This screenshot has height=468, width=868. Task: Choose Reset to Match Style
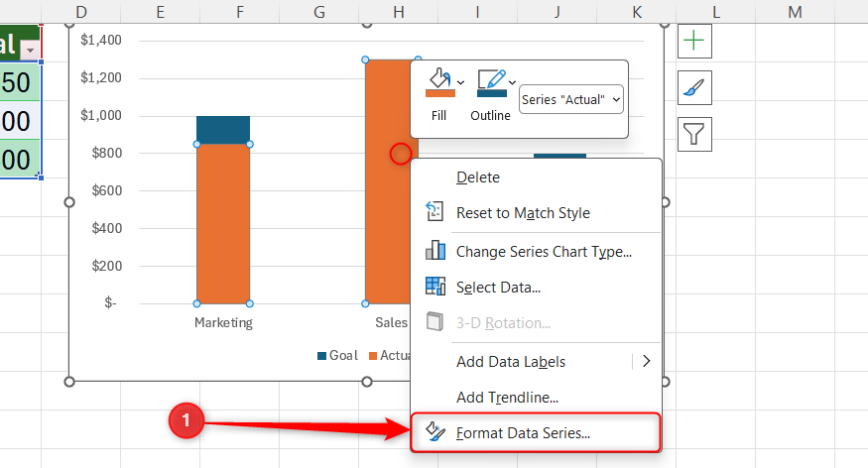[x=536, y=213]
